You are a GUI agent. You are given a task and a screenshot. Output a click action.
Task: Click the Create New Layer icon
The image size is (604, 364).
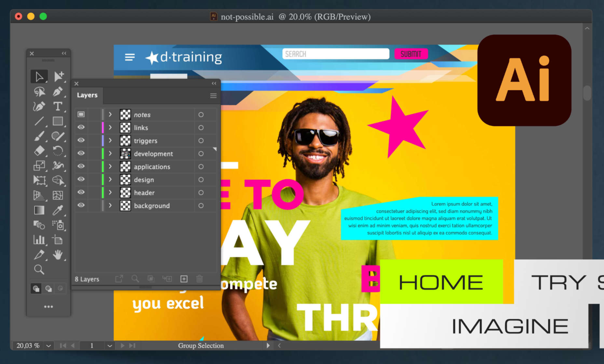(x=184, y=279)
